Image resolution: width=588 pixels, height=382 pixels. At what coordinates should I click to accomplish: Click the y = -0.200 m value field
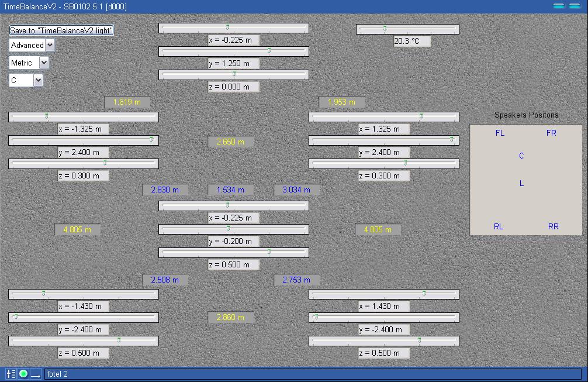tap(234, 241)
